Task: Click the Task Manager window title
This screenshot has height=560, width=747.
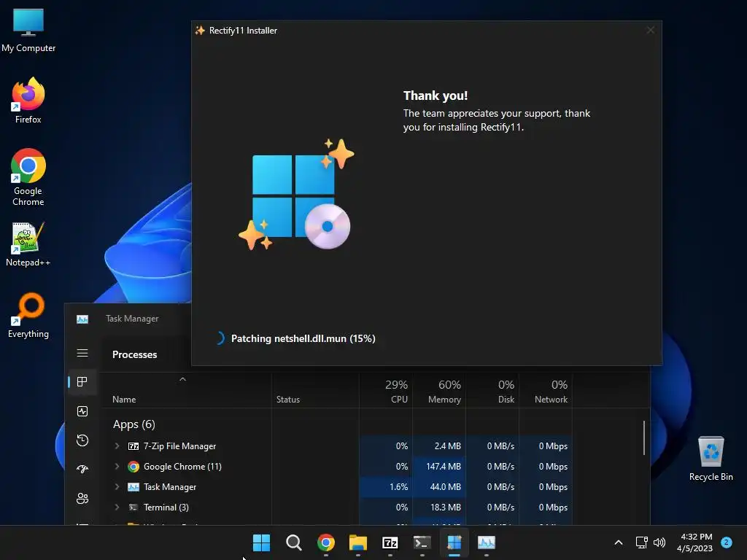Action: [x=132, y=319]
